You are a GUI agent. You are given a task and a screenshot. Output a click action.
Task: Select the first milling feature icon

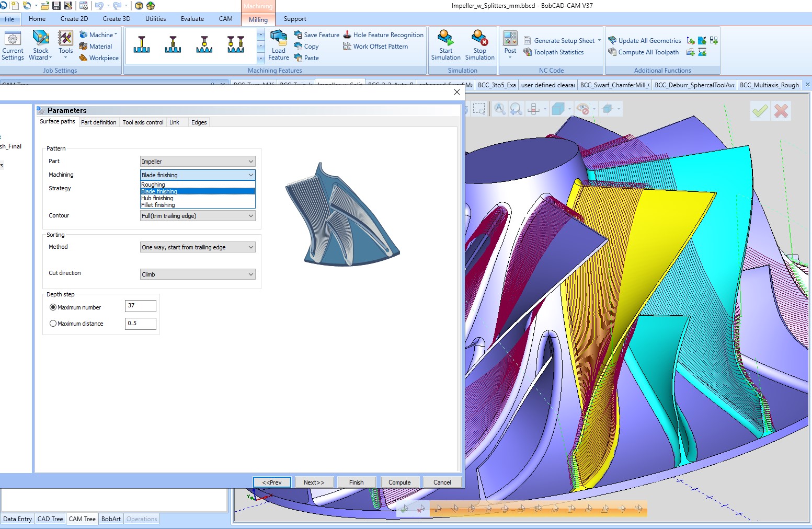tap(142, 44)
